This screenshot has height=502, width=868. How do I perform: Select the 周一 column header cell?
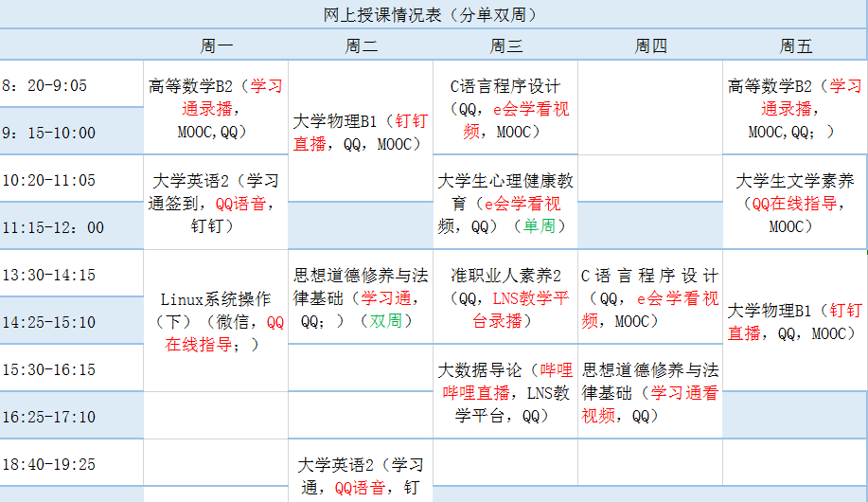pos(217,45)
